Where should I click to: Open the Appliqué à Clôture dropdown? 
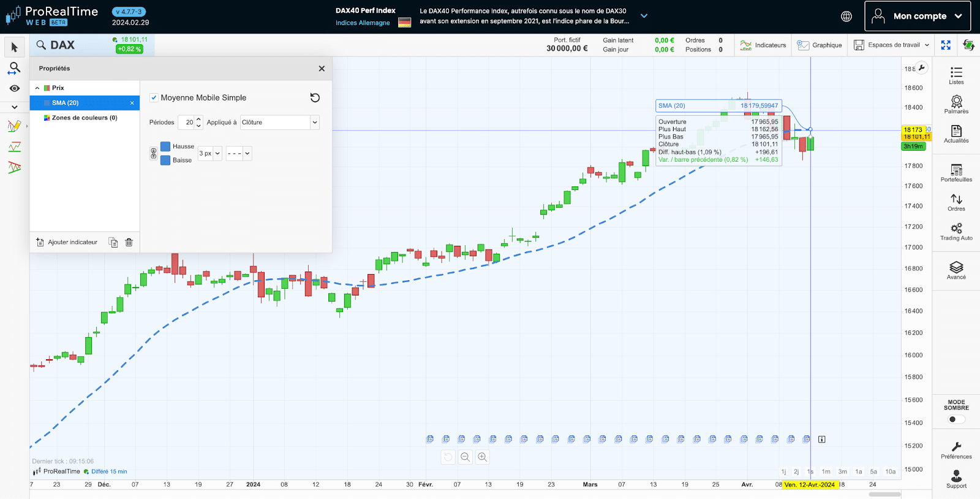tap(279, 123)
